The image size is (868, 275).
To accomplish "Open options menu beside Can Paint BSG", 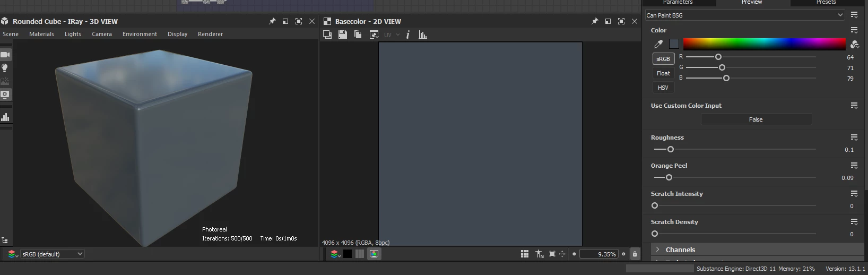I will tap(854, 15).
